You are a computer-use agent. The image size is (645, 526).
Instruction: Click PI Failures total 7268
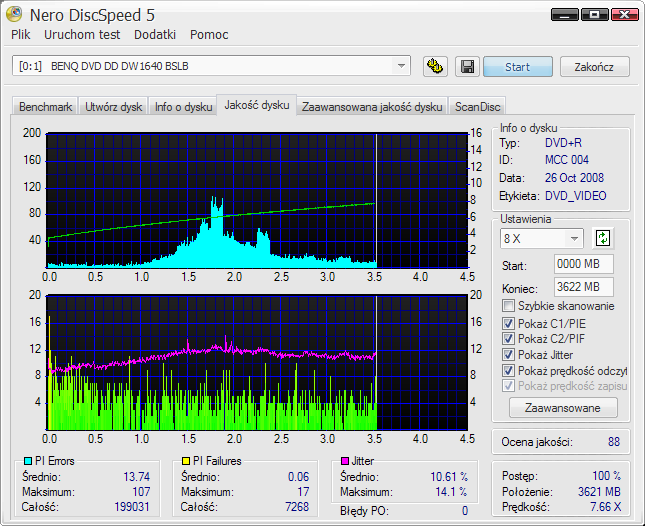click(x=297, y=506)
